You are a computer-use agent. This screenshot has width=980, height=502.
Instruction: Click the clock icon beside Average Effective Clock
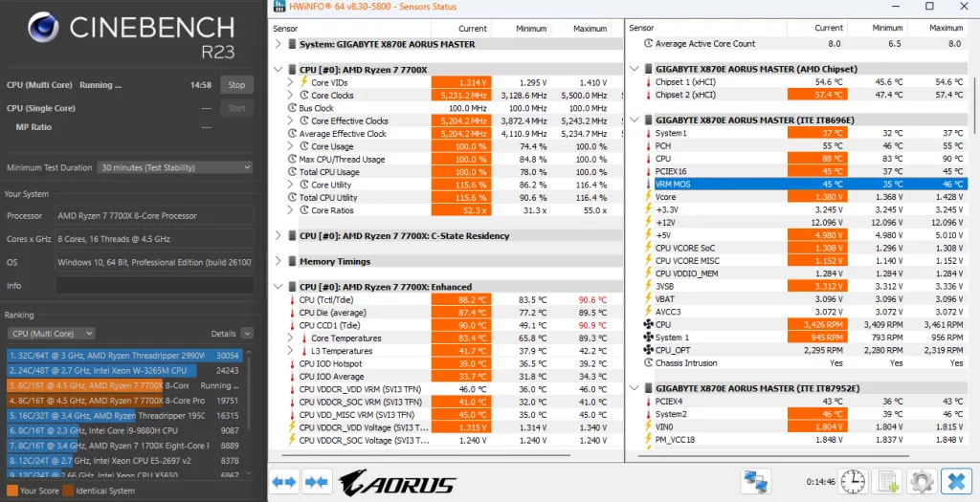click(x=292, y=134)
